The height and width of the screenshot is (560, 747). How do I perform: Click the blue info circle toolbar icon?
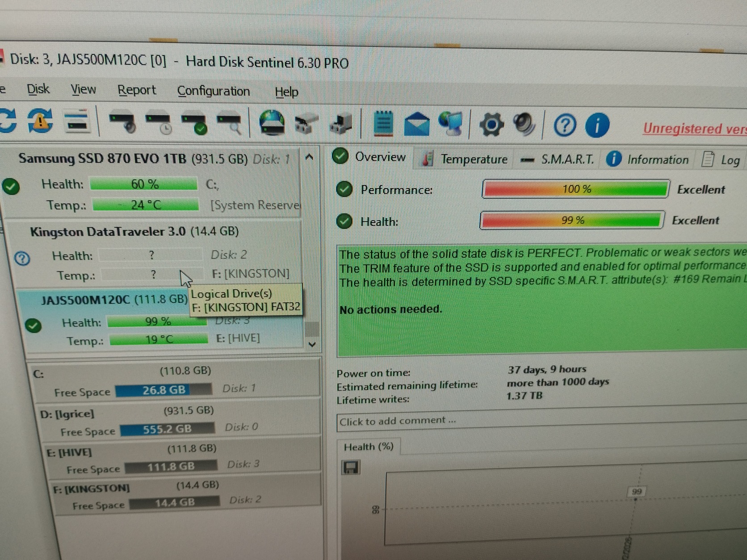pos(597,125)
